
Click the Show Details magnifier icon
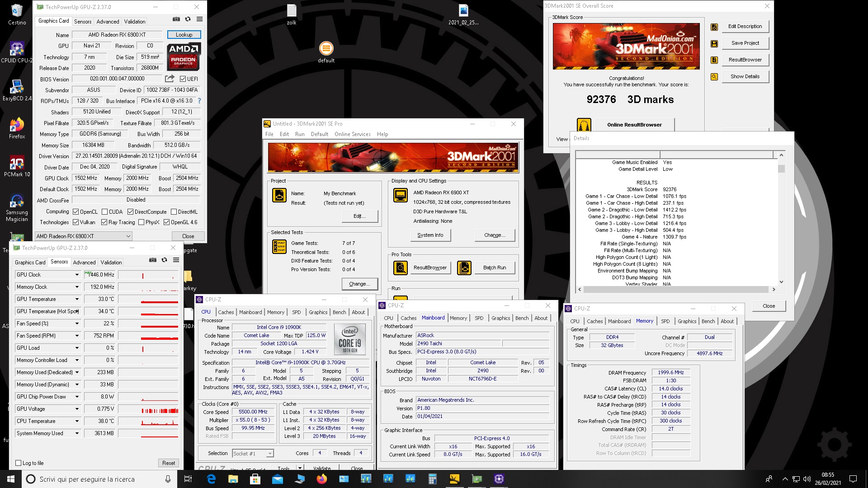714,77
